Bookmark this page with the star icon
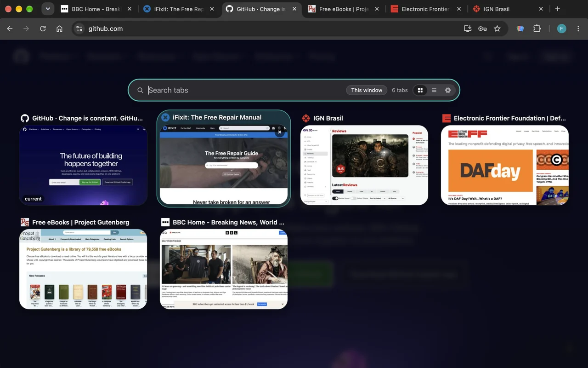This screenshot has height=368, width=588. tap(497, 29)
